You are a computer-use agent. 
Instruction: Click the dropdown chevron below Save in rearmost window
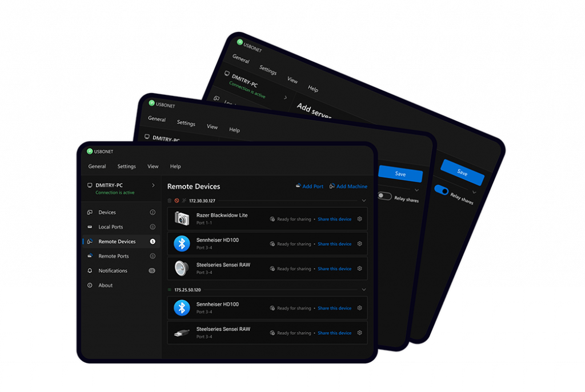coord(474,192)
